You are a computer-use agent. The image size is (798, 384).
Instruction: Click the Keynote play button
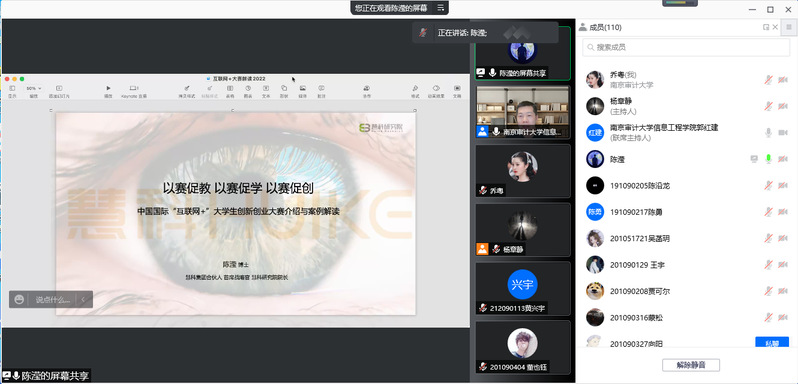(x=108, y=88)
